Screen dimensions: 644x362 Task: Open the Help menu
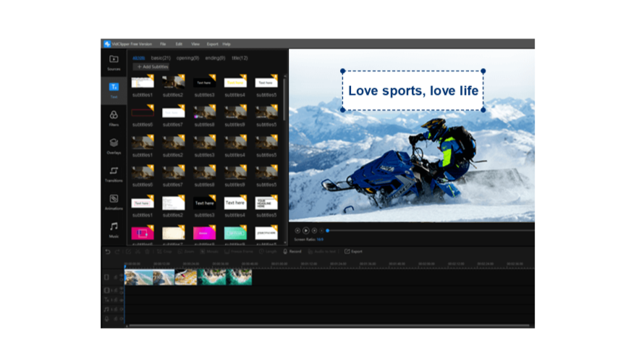click(226, 44)
